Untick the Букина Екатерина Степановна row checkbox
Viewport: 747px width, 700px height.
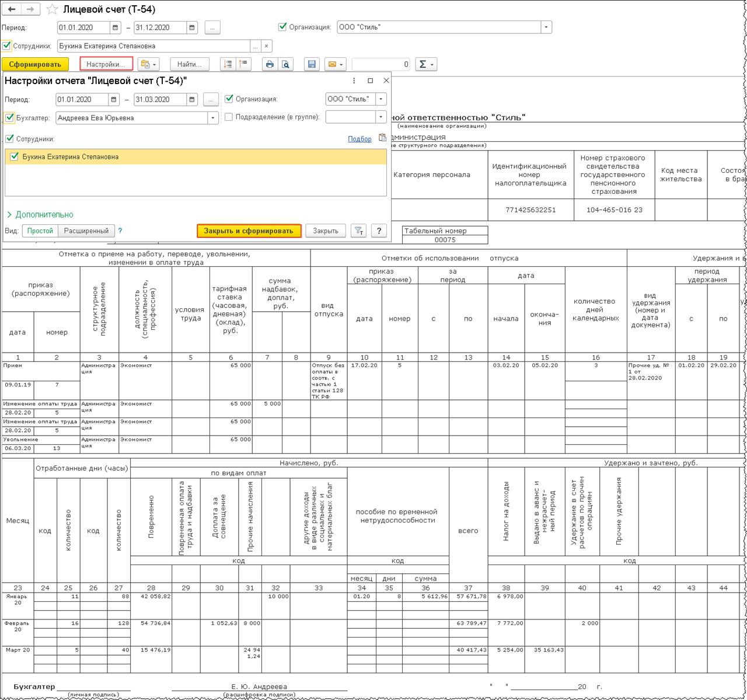15,156
